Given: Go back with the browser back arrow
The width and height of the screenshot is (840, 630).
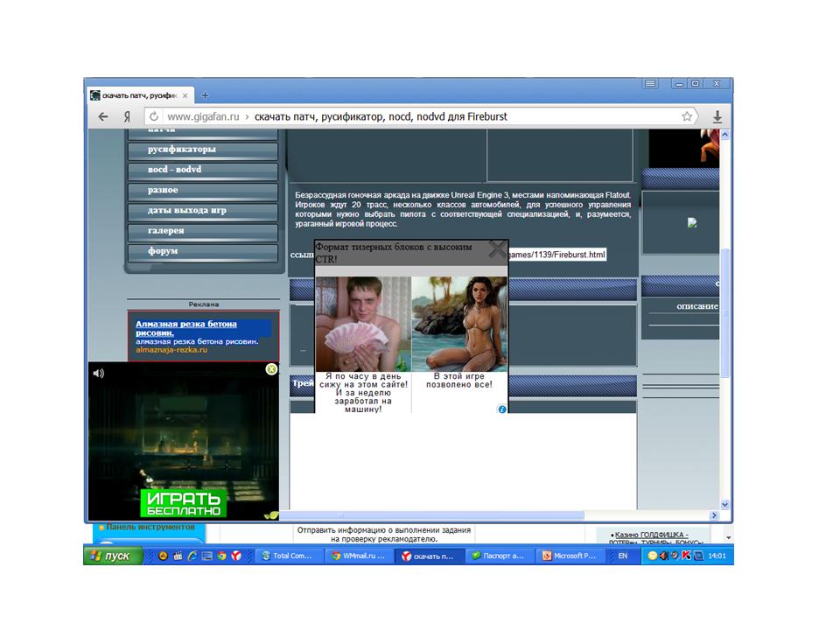Looking at the screenshot, I should tap(103, 116).
